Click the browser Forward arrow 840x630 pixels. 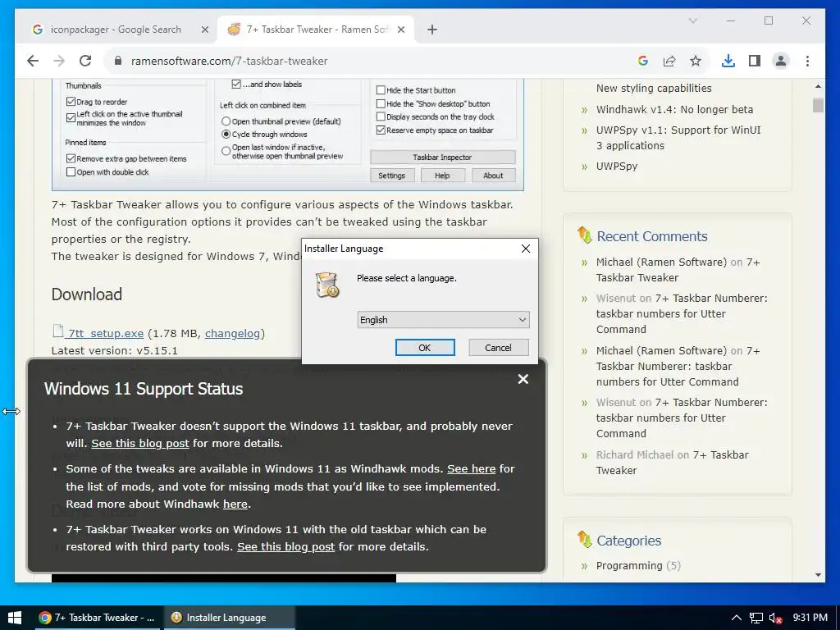pos(59,61)
